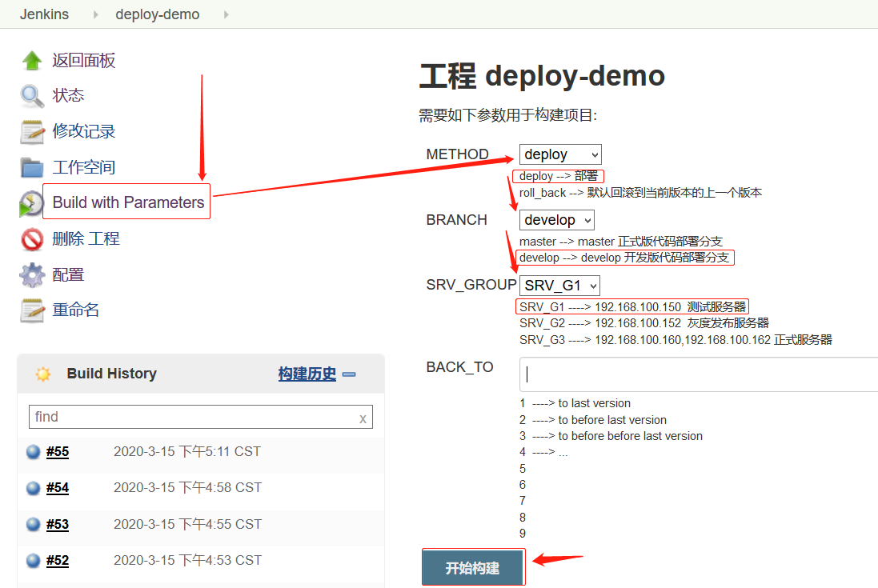Click the METHOD parameter label

(458, 154)
